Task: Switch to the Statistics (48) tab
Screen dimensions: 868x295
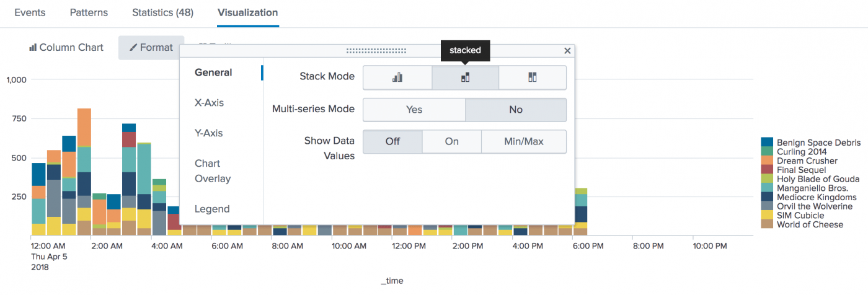Action: tap(162, 12)
